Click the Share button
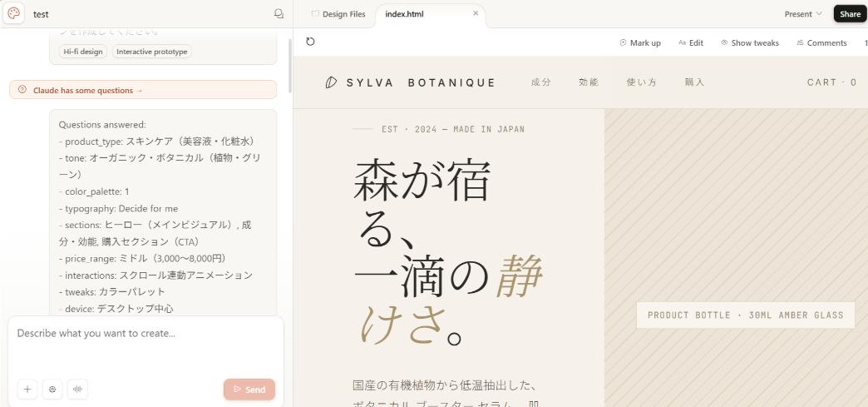868x407 pixels. click(850, 14)
